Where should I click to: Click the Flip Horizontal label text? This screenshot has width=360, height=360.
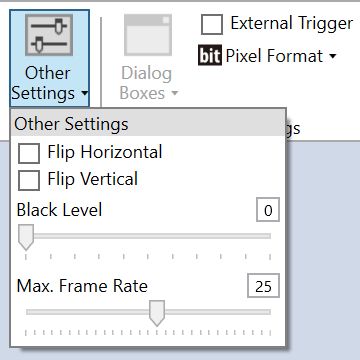click(x=105, y=152)
